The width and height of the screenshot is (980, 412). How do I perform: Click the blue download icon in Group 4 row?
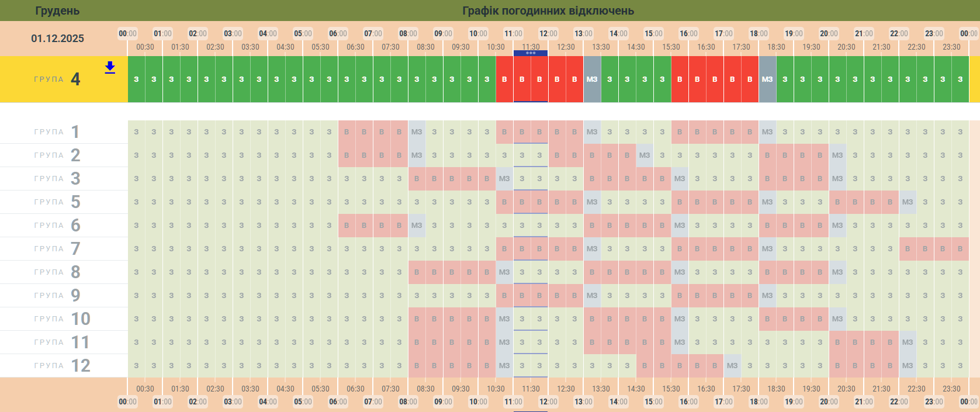(110, 68)
